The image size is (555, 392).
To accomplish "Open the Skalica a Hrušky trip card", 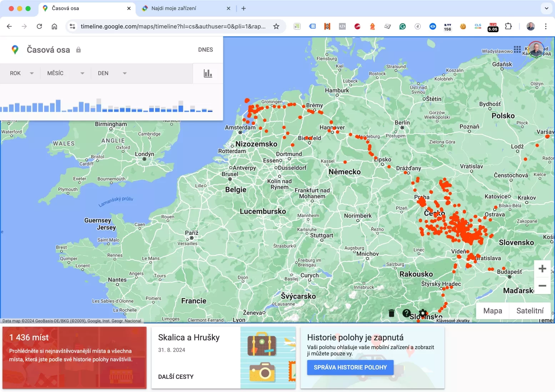I will (x=223, y=358).
